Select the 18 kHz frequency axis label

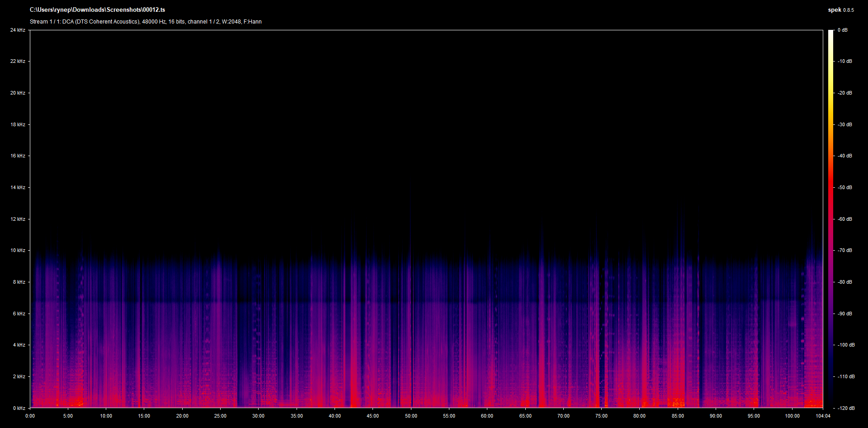coord(18,124)
